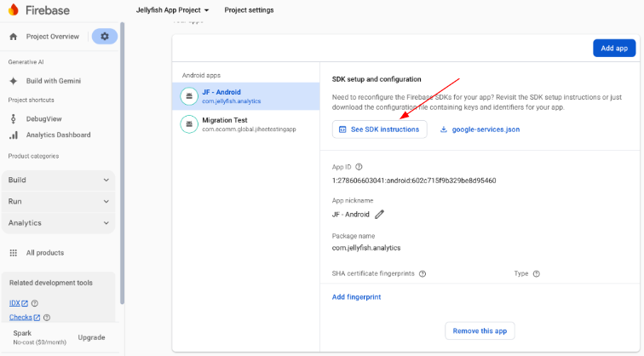Click the Upgrade plan button
This screenshot has height=356, width=644.
click(x=92, y=337)
